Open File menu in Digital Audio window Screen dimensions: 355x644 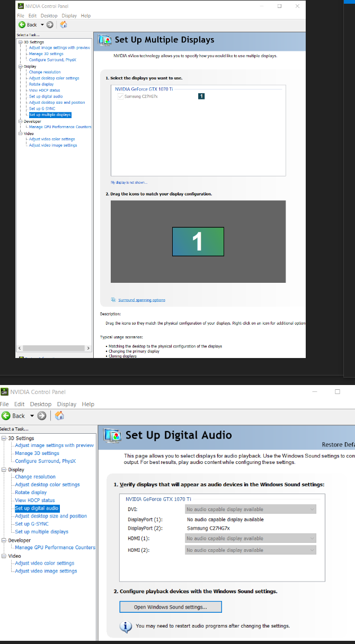[5, 404]
